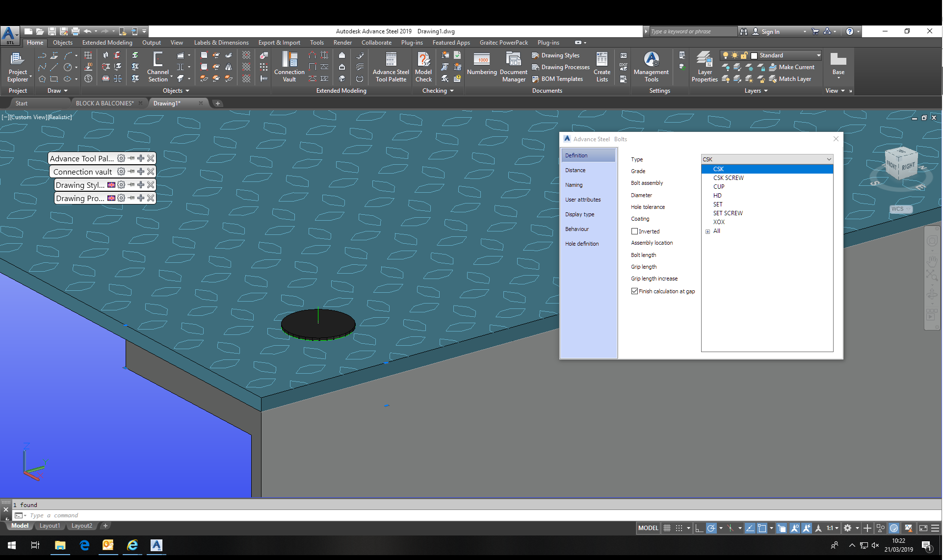Expand the All node in bolt type list

(x=707, y=231)
